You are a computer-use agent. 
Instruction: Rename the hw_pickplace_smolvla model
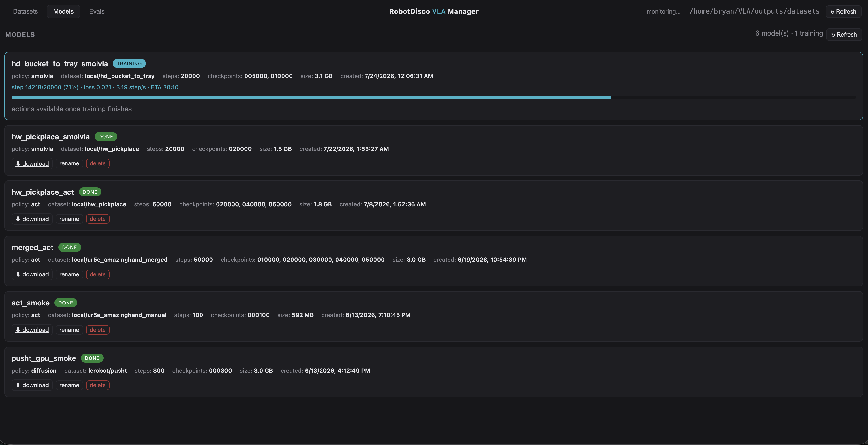pos(69,163)
